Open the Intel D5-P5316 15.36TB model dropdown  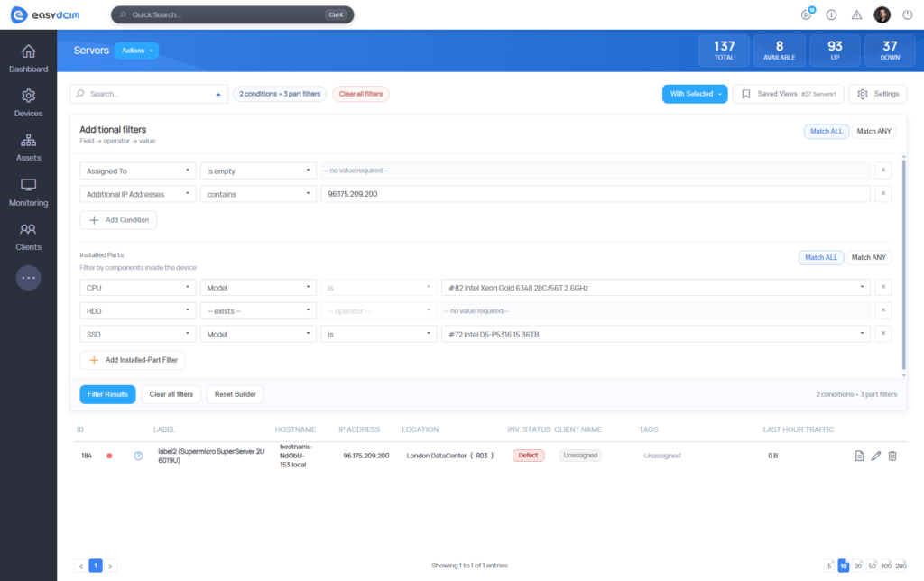(x=656, y=334)
